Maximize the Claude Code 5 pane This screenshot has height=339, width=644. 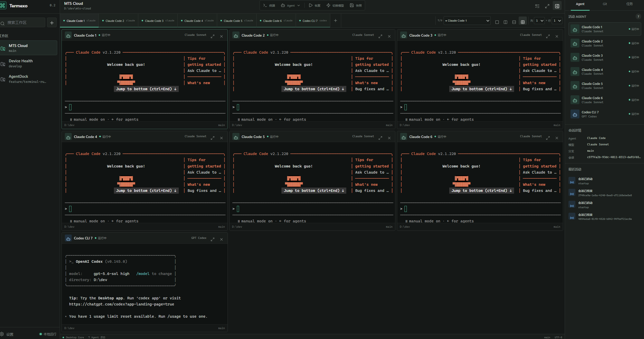(380, 138)
